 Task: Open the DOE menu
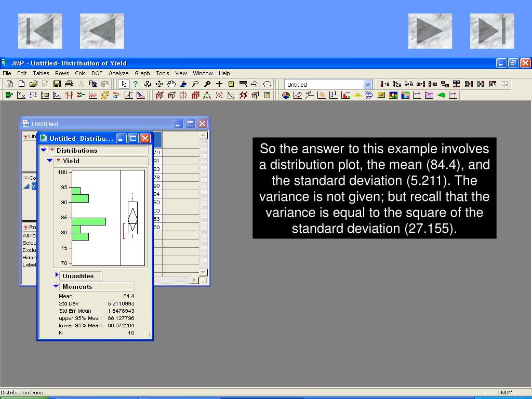tap(97, 73)
